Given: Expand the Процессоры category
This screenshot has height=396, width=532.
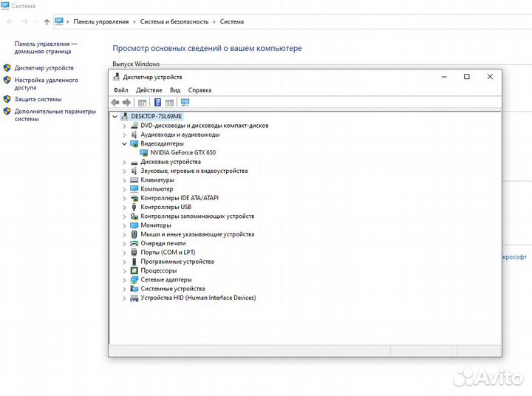Looking at the screenshot, I should (124, 271).
